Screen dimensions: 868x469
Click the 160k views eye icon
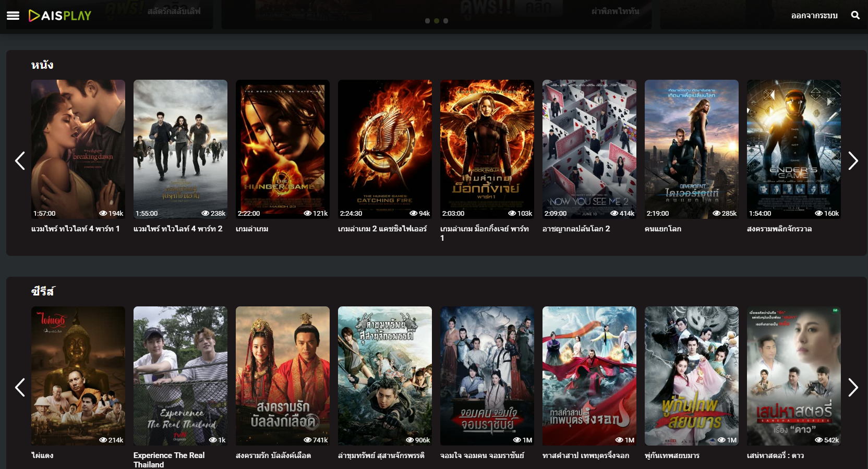pyautogui.click(x=819, y=214)
